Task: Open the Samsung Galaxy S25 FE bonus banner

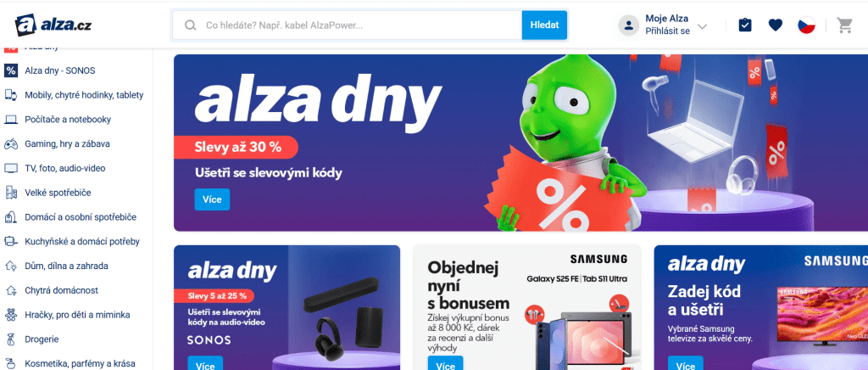Action: [527, 307]
